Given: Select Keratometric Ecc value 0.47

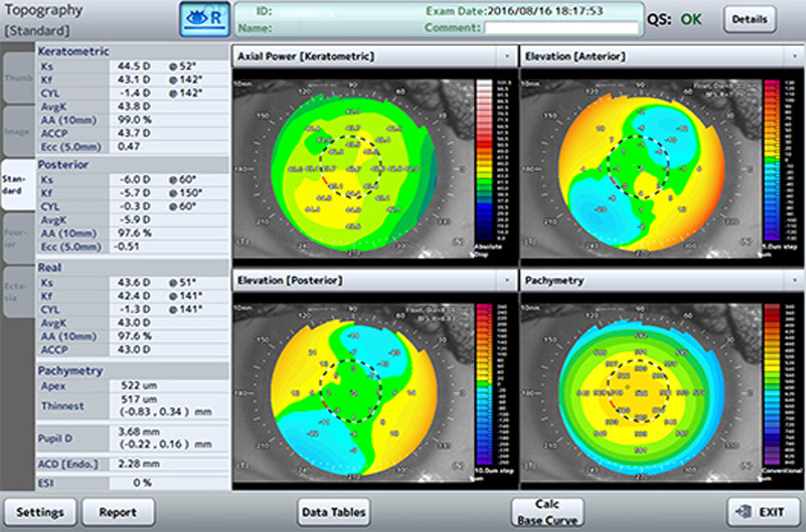Looking at the screenshot, I should point(128,147).
